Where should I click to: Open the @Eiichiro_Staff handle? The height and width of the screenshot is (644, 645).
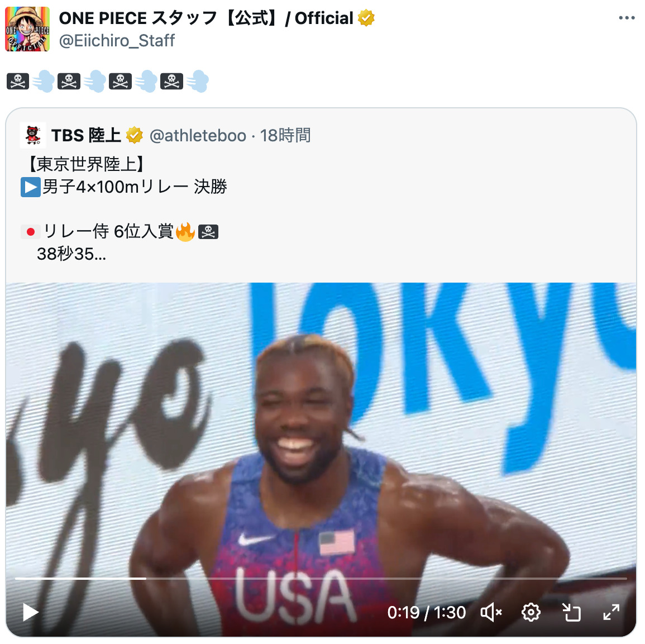pos(117,41)
